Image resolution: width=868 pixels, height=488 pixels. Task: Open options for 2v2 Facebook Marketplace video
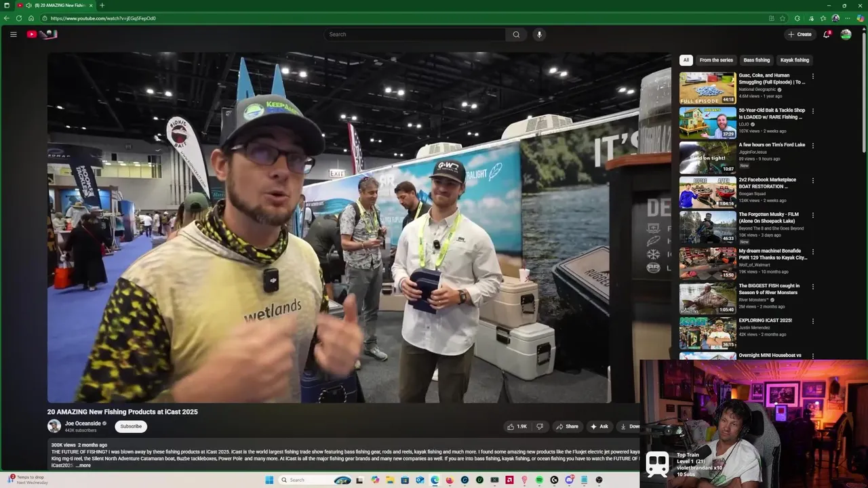[x=812, y=180]
